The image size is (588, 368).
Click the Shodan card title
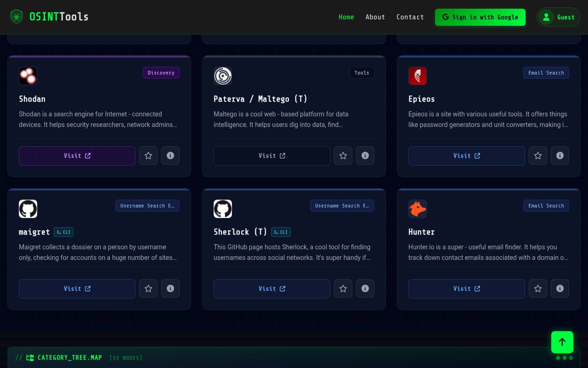click(x=32, y=99)
